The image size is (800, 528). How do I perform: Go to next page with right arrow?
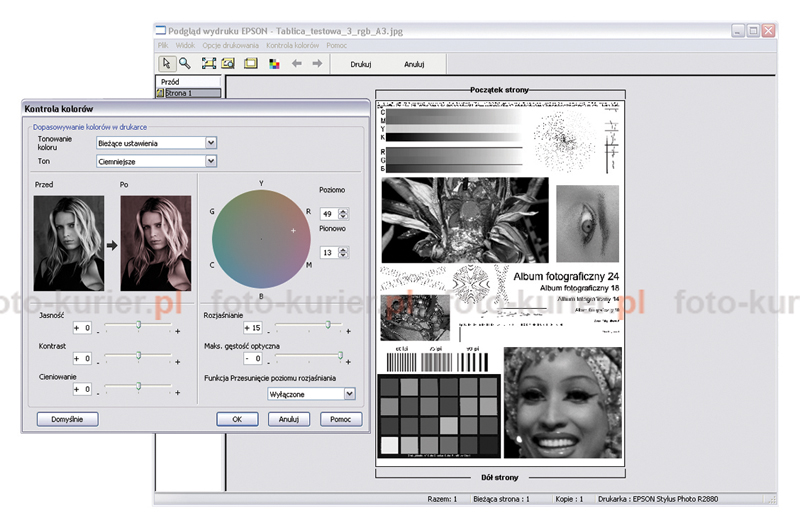tap(317, 63)
